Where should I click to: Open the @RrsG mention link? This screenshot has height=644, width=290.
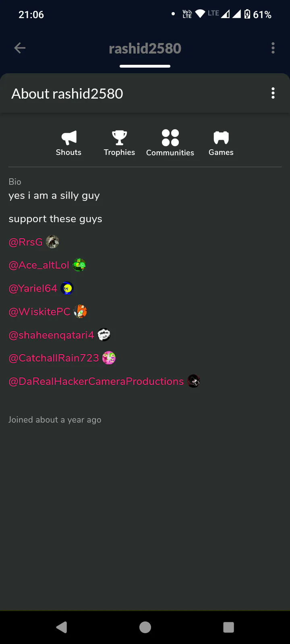[x=25, y=242]
